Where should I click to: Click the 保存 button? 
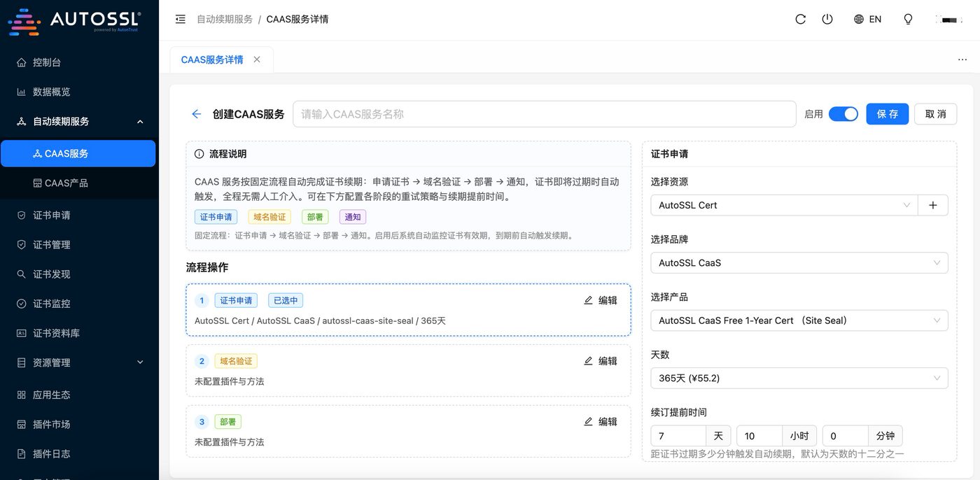[x=888, y=114]
